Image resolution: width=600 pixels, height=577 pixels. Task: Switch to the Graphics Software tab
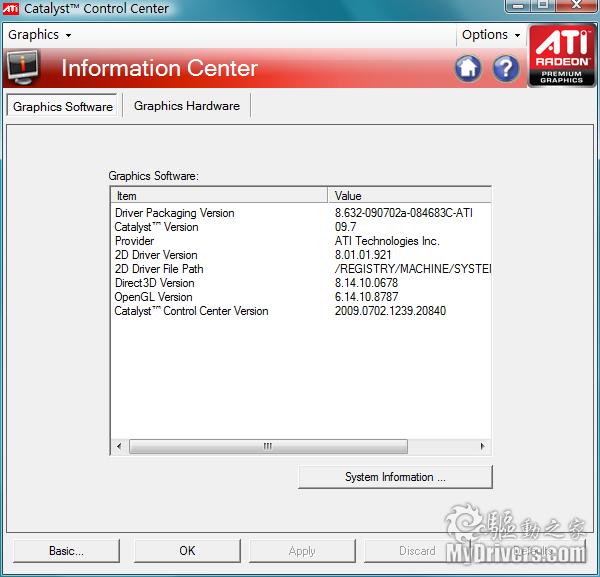(63, 106)
